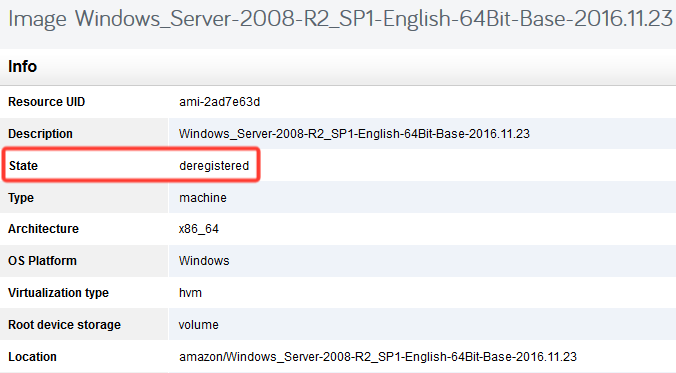This screenshot has width=676, height=373.
Task: Select the deregistered state value
Action: [214, 166]
